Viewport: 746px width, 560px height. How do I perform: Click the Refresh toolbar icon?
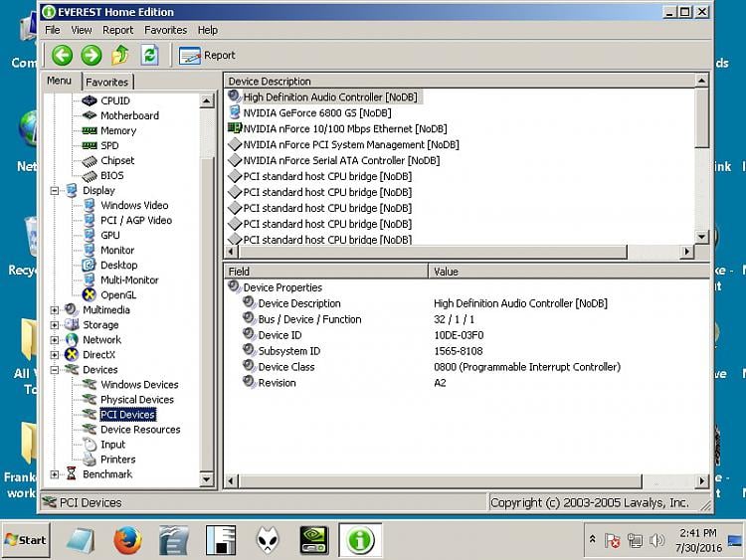pos(149,55)
